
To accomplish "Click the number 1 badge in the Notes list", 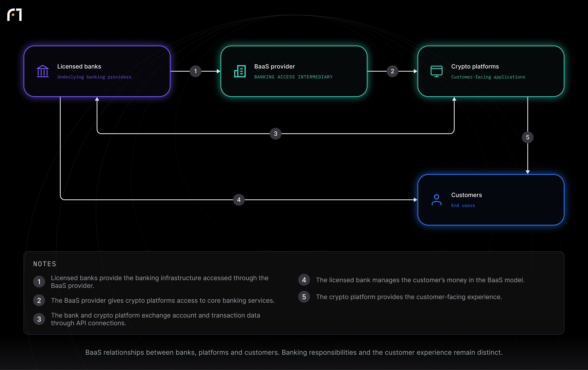I will pos(39,282).
